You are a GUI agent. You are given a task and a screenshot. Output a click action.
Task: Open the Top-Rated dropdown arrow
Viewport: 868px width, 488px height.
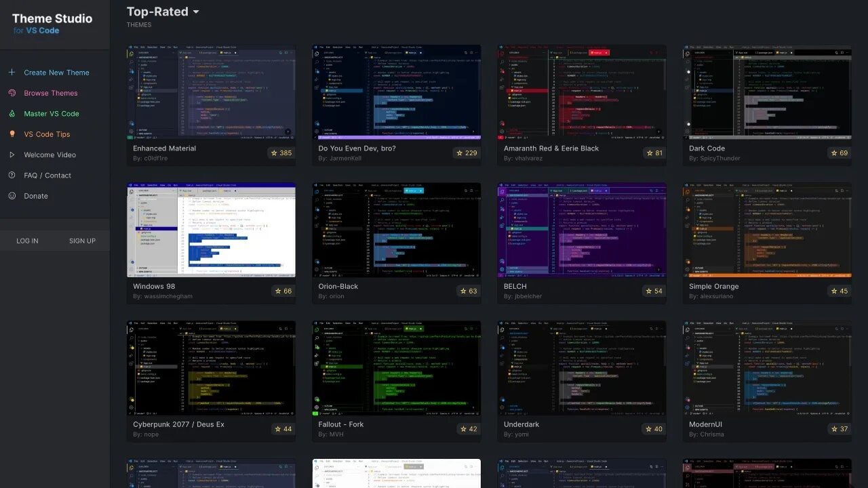click(196, 12)
